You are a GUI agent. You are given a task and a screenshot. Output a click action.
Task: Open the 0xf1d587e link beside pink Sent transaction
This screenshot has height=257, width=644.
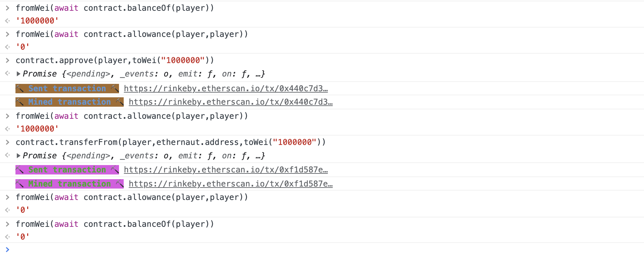(226, 170)
